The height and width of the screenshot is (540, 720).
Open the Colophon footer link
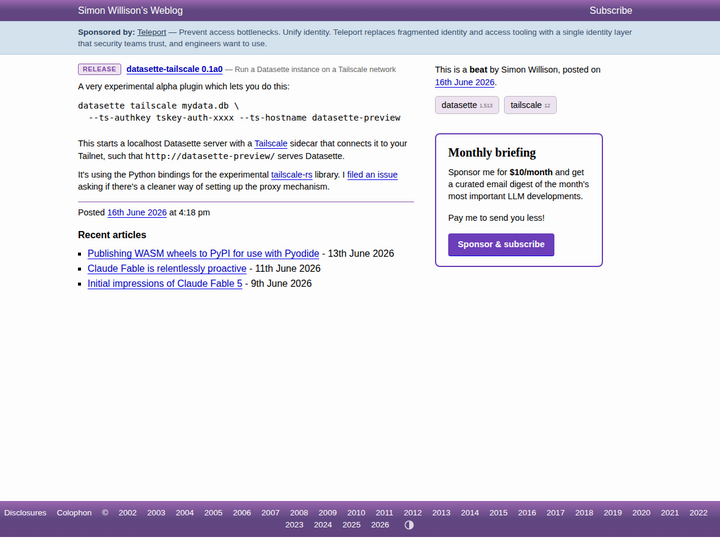point(74,512)
